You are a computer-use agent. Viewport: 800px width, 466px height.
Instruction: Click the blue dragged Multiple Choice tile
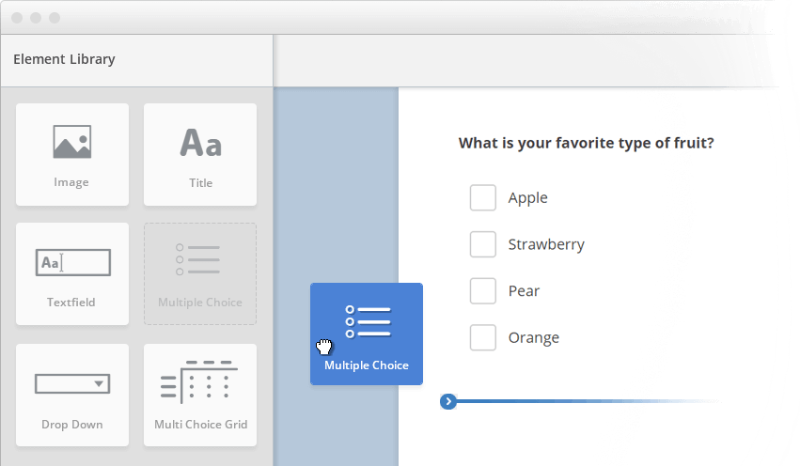pyautogui.click(x=366, y=334)
